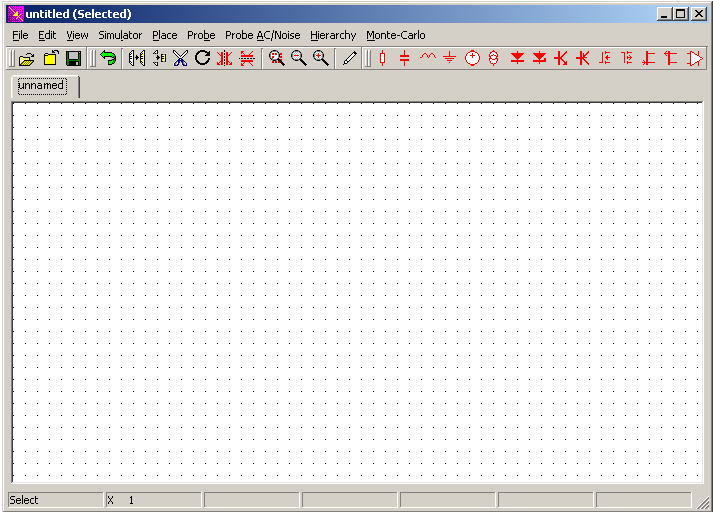Viewport: 713px width, 512px height.
Task: Place a P-channel JFET symbol
Action: pyautogui.click(x=671, y=59)
